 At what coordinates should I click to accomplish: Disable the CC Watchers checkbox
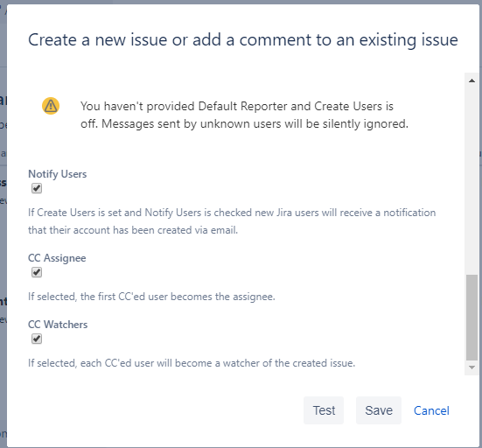pos(37,339)
